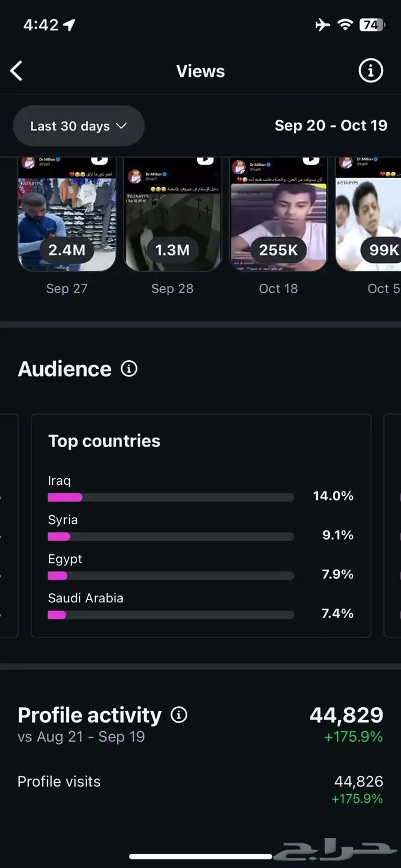The image size is (401, 868).
Task: Tap the location arrow status icon
Action: coord(69,25)
